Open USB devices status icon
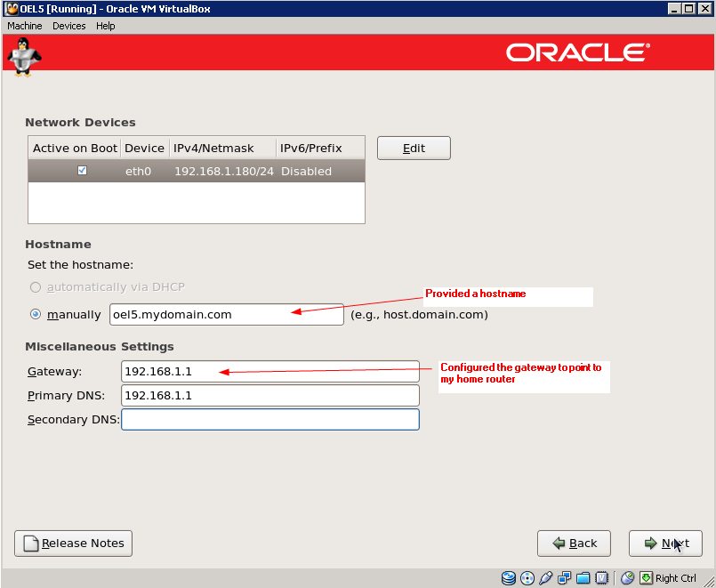 click(x=544, y=578)
